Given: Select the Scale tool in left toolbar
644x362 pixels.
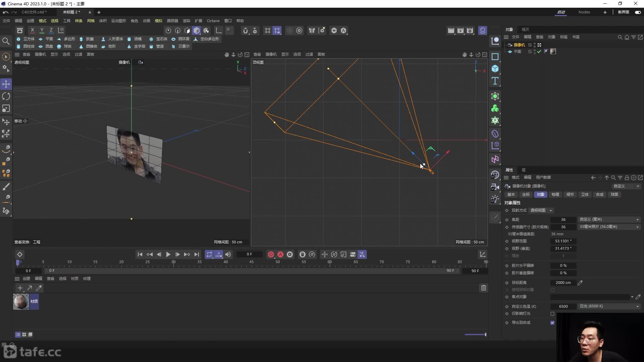Looking at the screenshot, I should tap(6, 109).
